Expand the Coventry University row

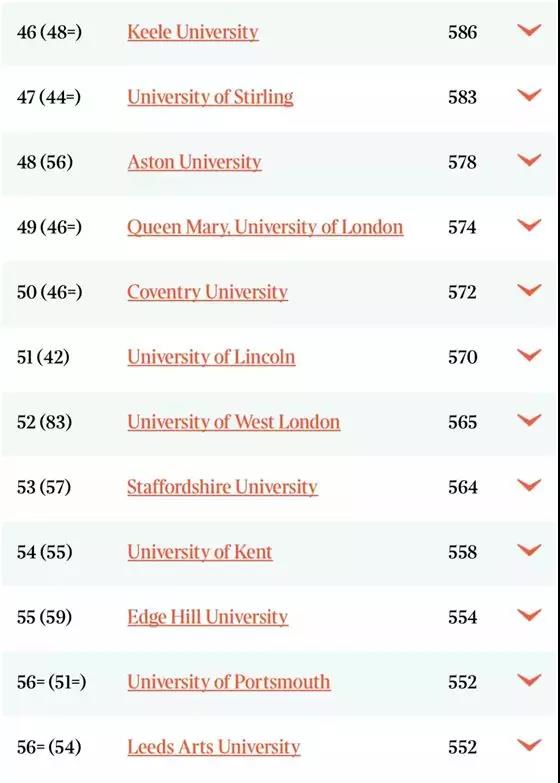[529, 290]
